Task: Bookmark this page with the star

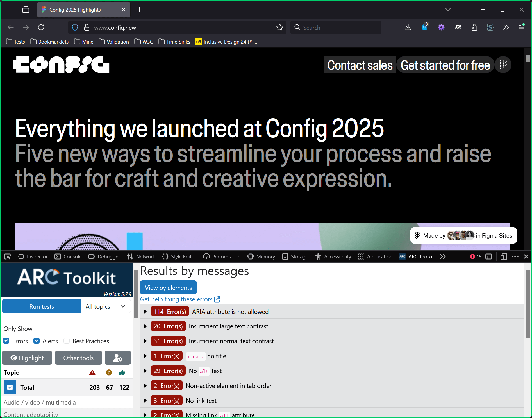Action: [279, 27]
